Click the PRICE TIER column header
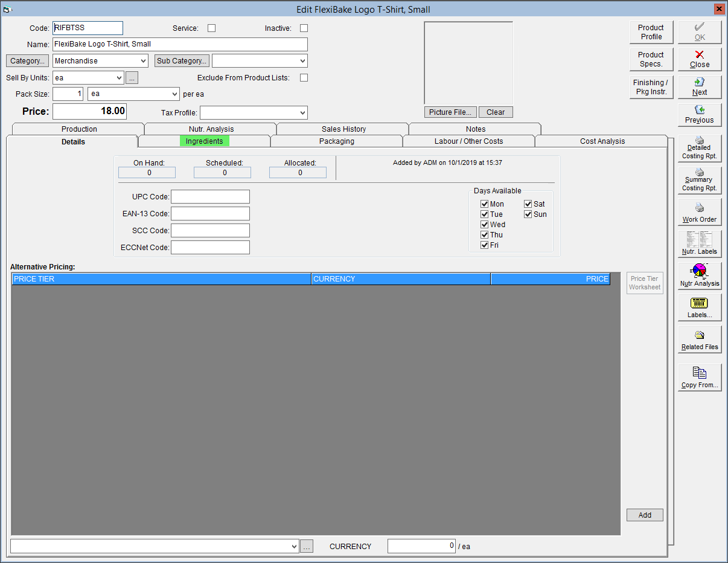Image resolution: width=728 pixels, height=563 pixels. click(161, 279)
